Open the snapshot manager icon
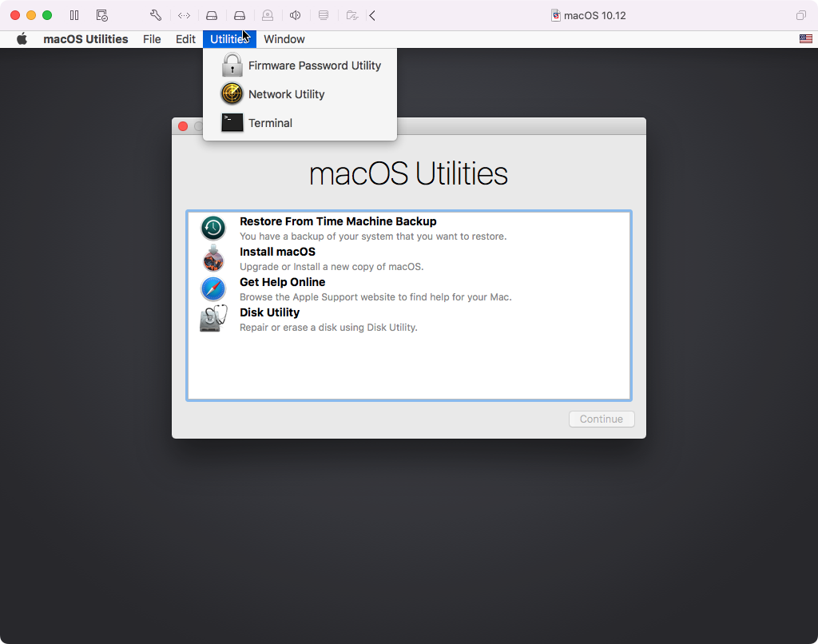Screen dimensions: 818x644 102,16
